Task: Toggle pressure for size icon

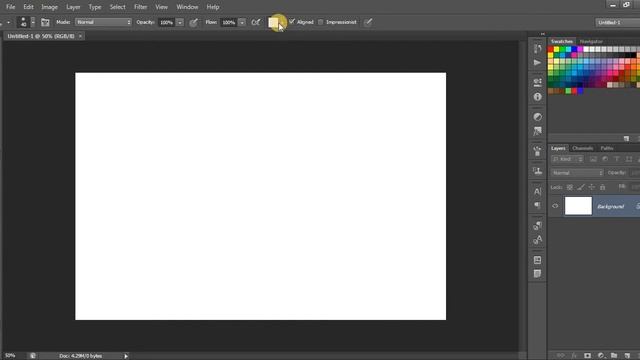Action: [368, 22]
